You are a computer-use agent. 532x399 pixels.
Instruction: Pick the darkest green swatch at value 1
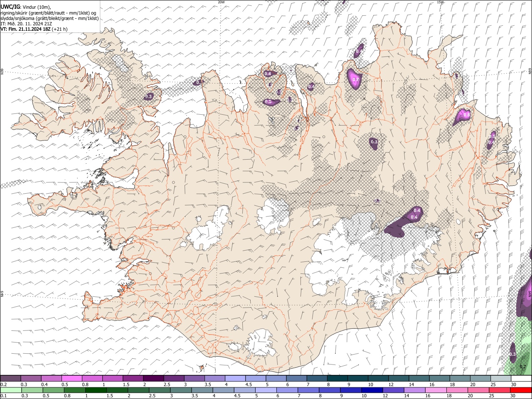pyautogui.click(x=96, y=390)
